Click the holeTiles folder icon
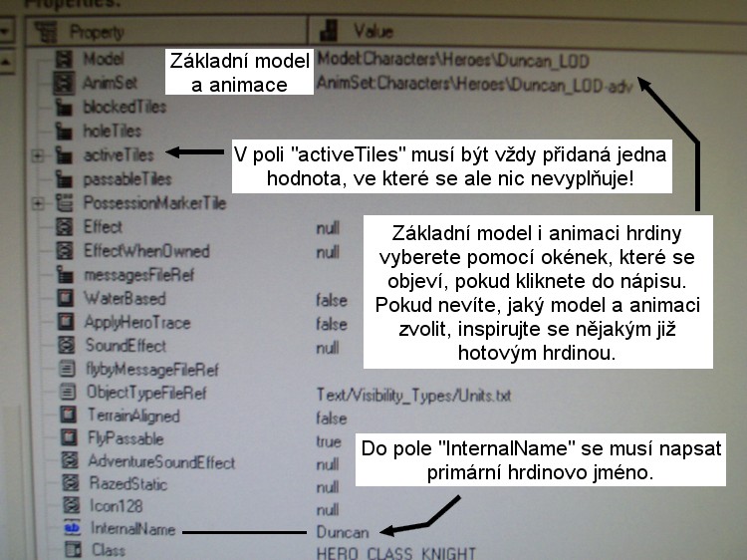This screenshot has height=560, width=747. [x=64, y=131]
